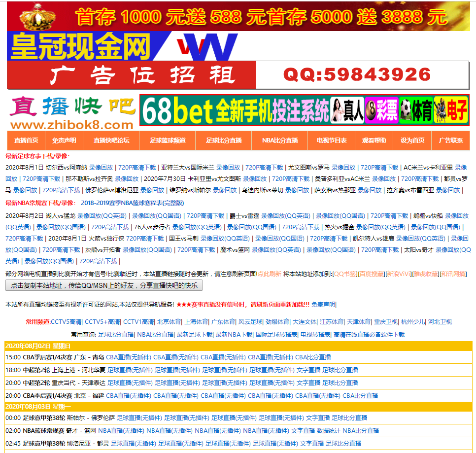The width and height of the screenshot is (476, 453).
Task: Open the 广告位招租 QQ:59843926 banner
Action: (x=238, y=75)
